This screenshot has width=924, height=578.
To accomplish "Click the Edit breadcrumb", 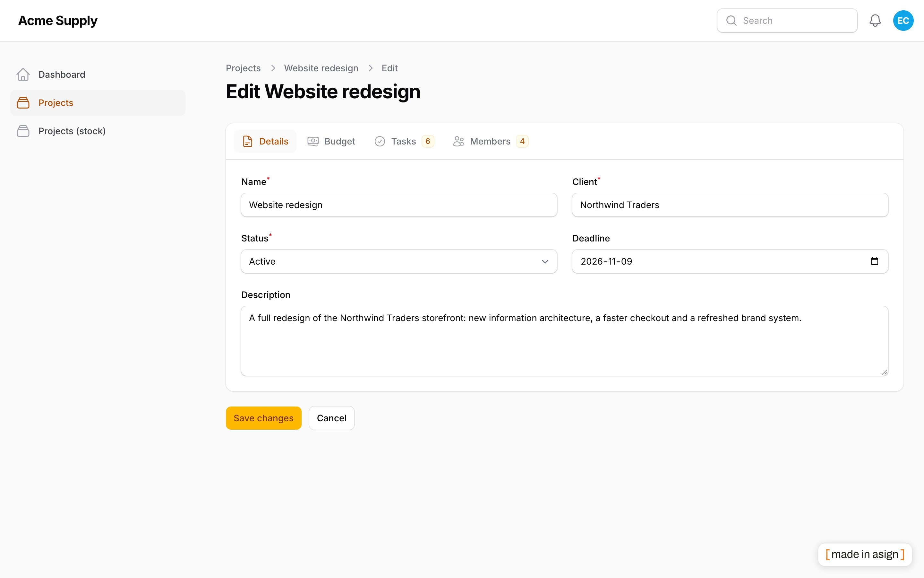I will click(389, 68).
